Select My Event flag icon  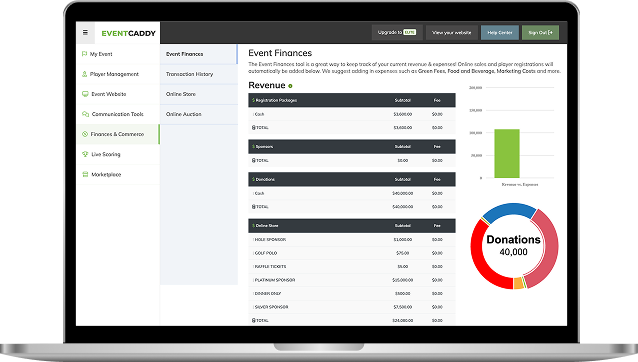[85, 54]
